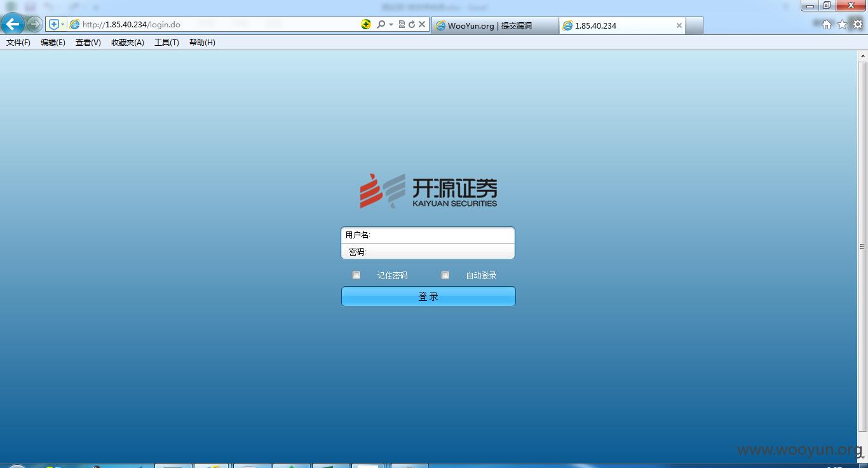This screenshot has width=868, height=468.
Task: Open Favorites with the star icon
Action: (x=843, y=25)
